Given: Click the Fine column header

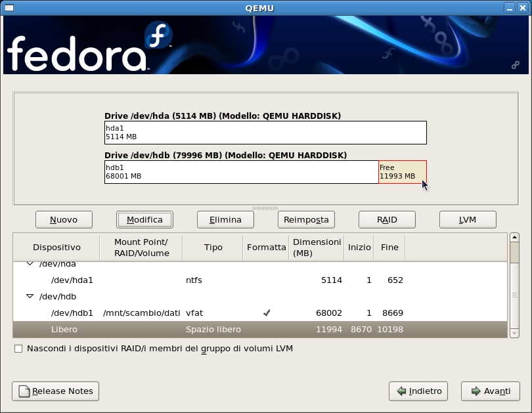Looking at the screenshot, I should point(389,247).
